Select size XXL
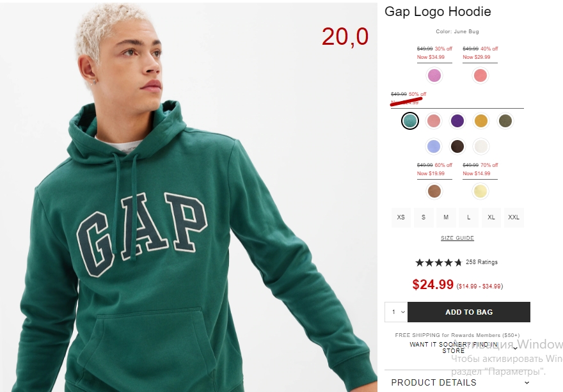The height and width of the screenshot is (392, 563). pos(514,217)
